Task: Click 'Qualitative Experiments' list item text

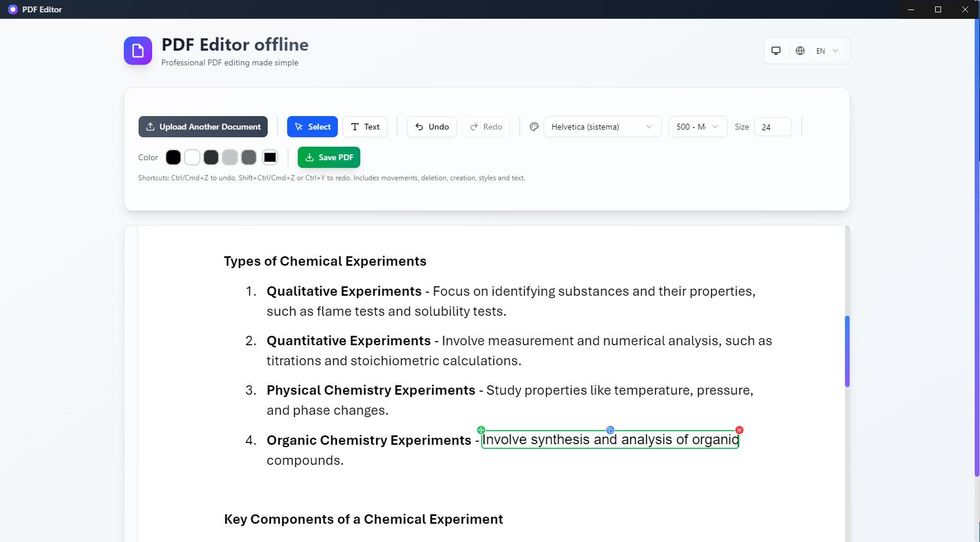Action: (x=344, y=291)
